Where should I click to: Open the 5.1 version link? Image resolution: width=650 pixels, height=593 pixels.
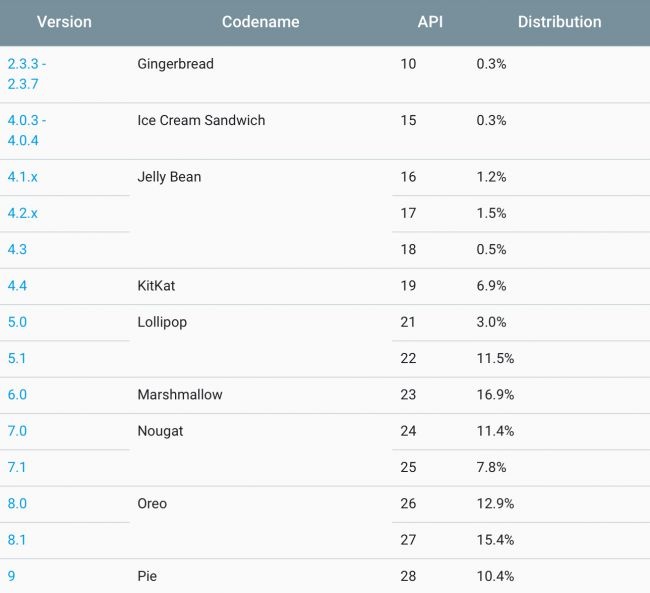17,358
